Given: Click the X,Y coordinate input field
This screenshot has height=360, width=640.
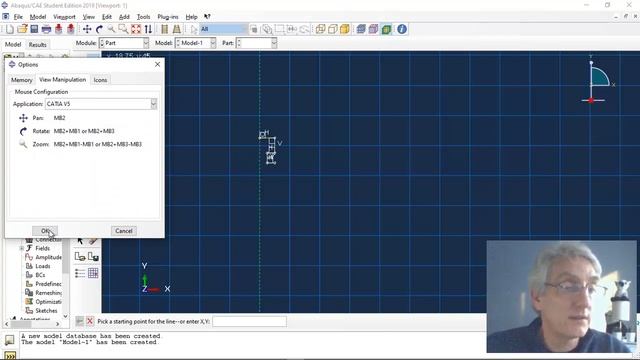Looking at the screenshot, I should coord(249,322).
